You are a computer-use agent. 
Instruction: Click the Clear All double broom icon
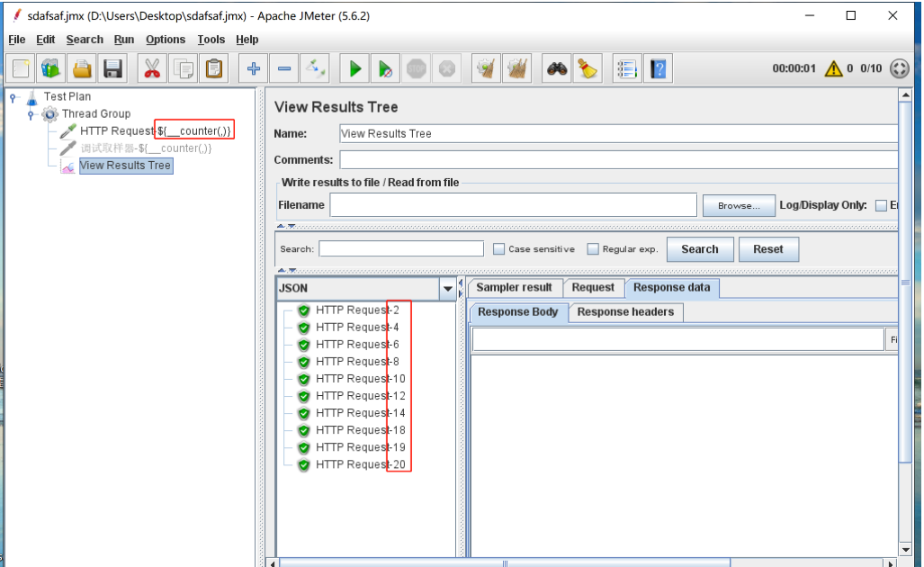click(x=516, y=69)
